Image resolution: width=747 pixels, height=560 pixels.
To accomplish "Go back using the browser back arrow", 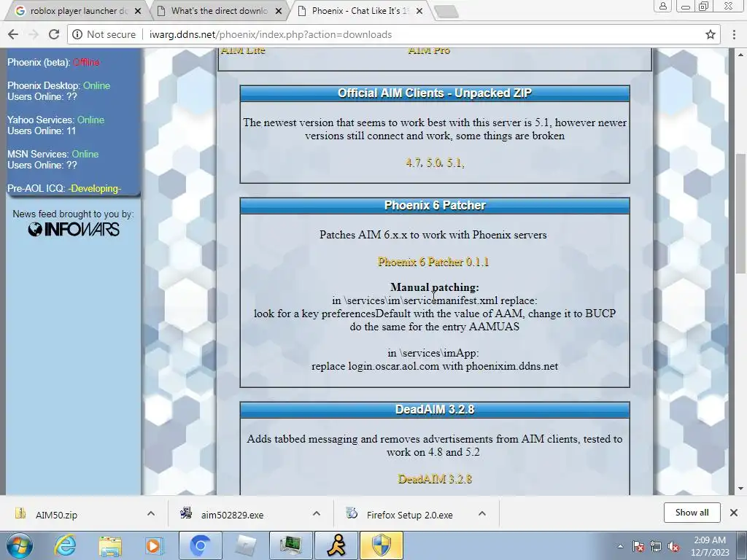I will pyautogui.click(x=13, y=34).
